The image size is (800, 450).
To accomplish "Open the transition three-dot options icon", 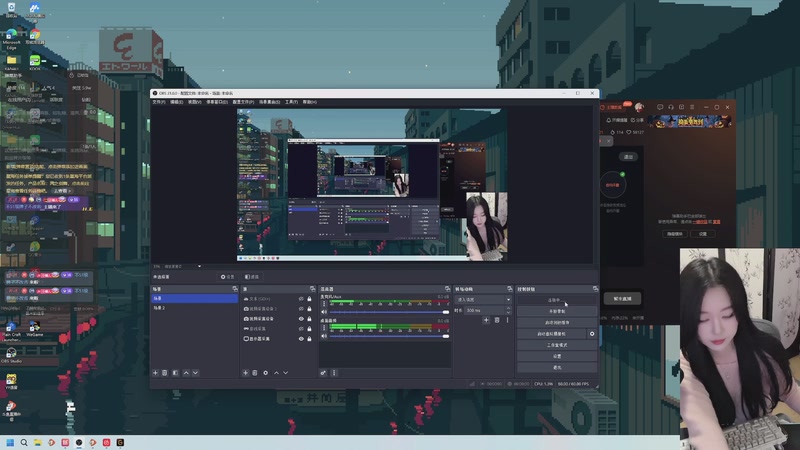I will [507, 320].
